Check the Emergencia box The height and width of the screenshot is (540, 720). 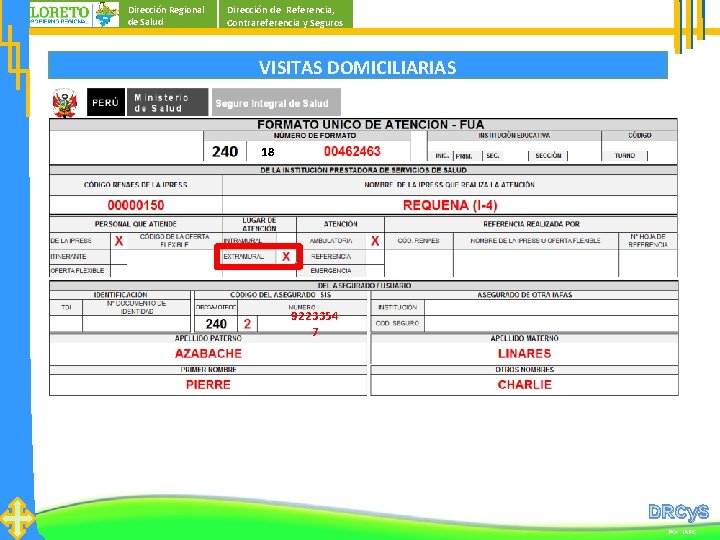(x=375, y=270)
